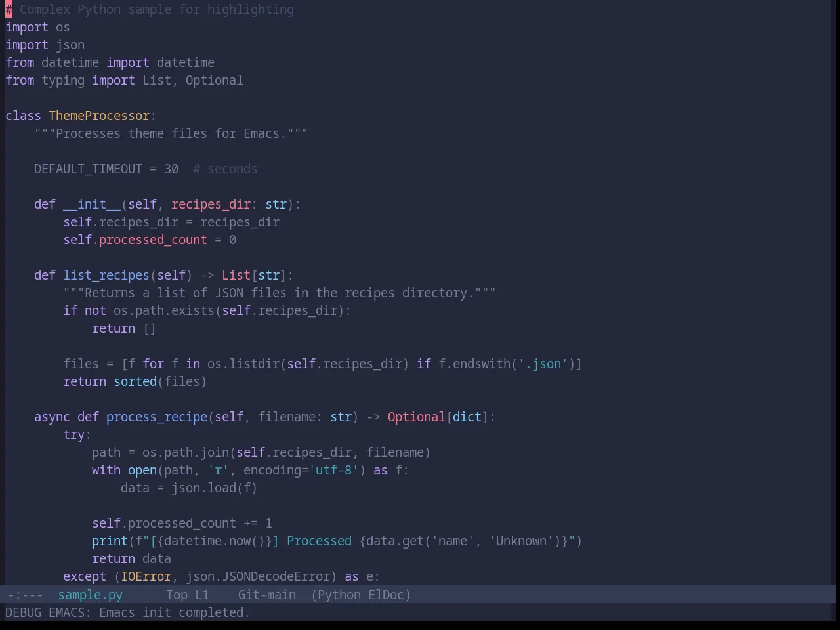
Task: Click the 'Unknown' string literal
Action: 522,541
